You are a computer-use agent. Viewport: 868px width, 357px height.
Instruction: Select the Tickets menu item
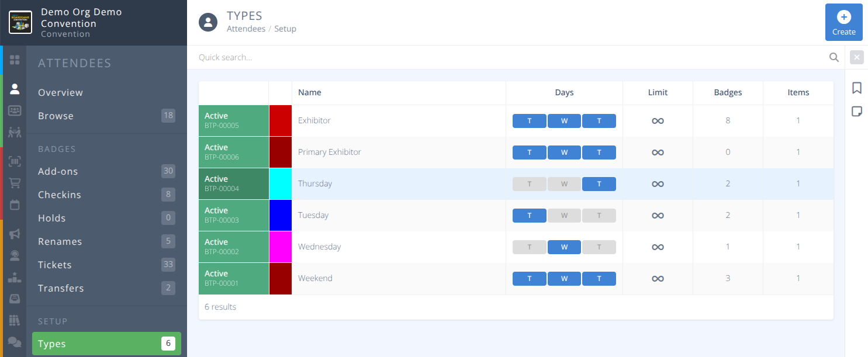tap(54, 264)
